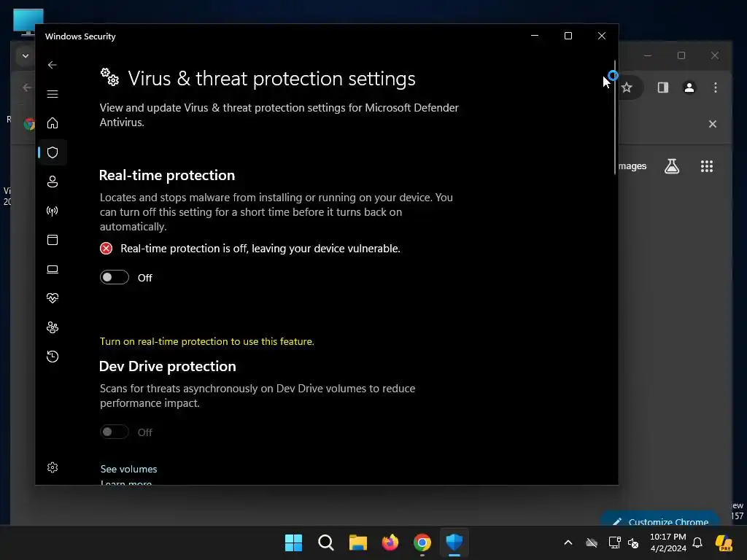The image size is (747, 560).
Task: Open Device performance & health heart icon
Action: (x=53, y=298)
